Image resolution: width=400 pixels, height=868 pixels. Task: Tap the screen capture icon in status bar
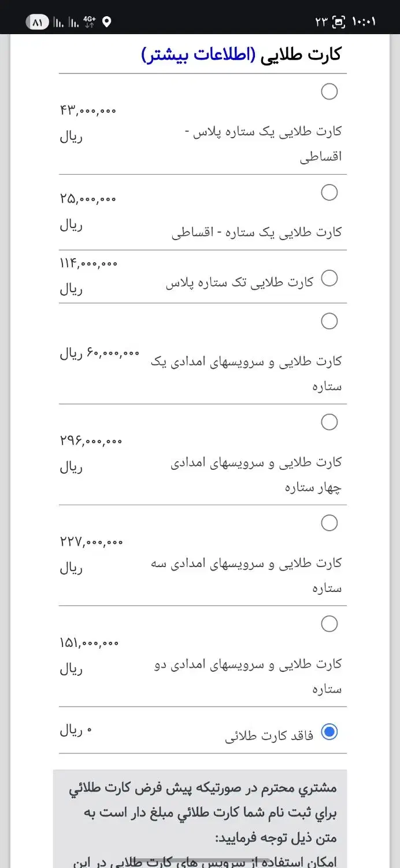pyautogui.click(x=339, y=22)
